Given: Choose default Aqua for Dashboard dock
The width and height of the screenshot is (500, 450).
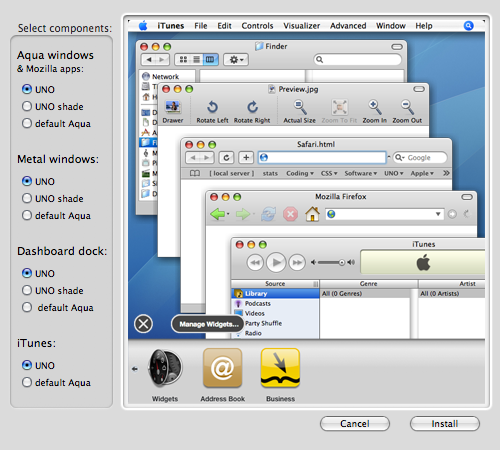Looking at the screenshot, I should tap(27, 307).
